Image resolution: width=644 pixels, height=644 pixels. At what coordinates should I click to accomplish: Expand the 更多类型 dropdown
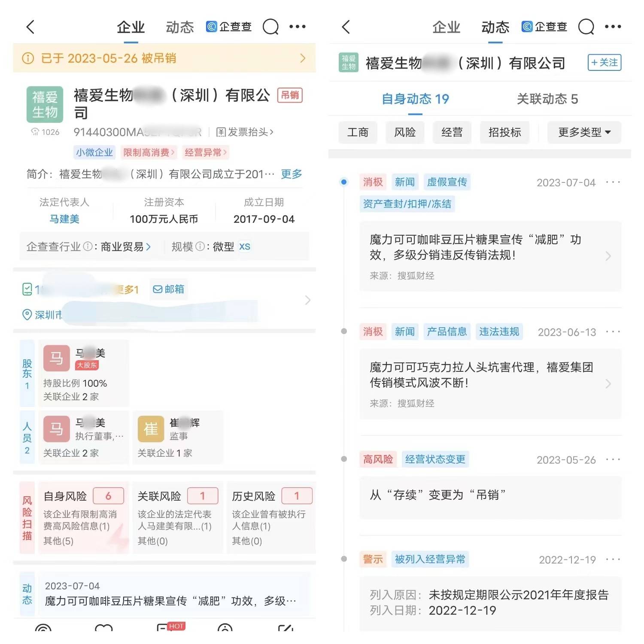[x=584, y=132]
